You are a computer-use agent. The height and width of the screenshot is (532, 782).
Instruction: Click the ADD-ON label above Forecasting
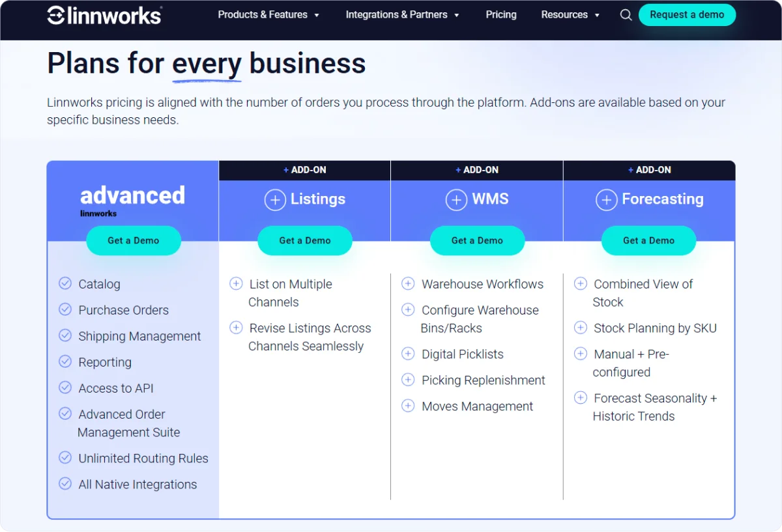pyautogui.click(x=650, y=170)
